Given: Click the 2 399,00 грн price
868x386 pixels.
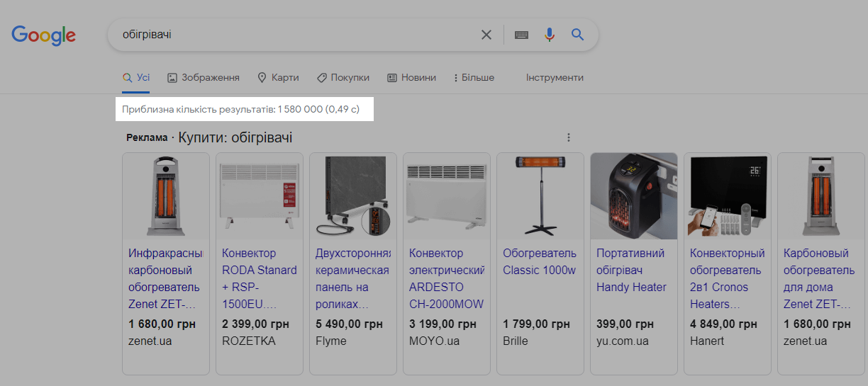Looking at the screenshot, I should pos(255,324).
